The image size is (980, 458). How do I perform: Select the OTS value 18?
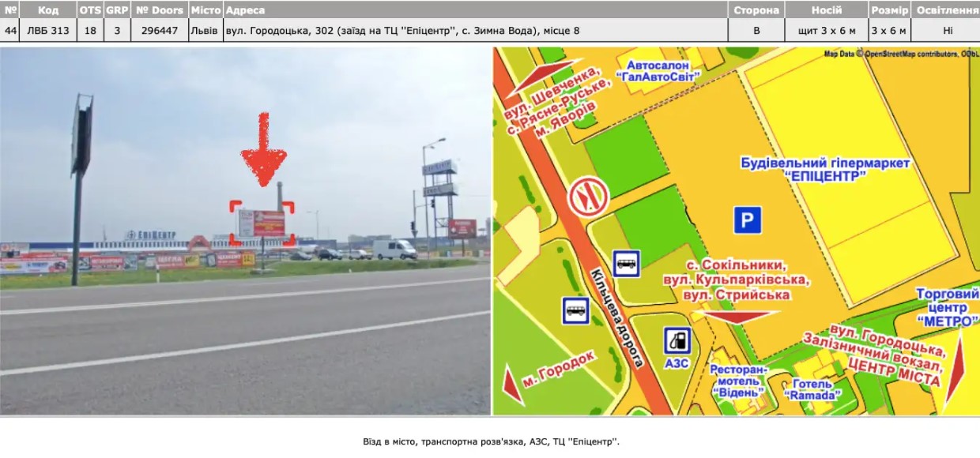pos(90,31)
